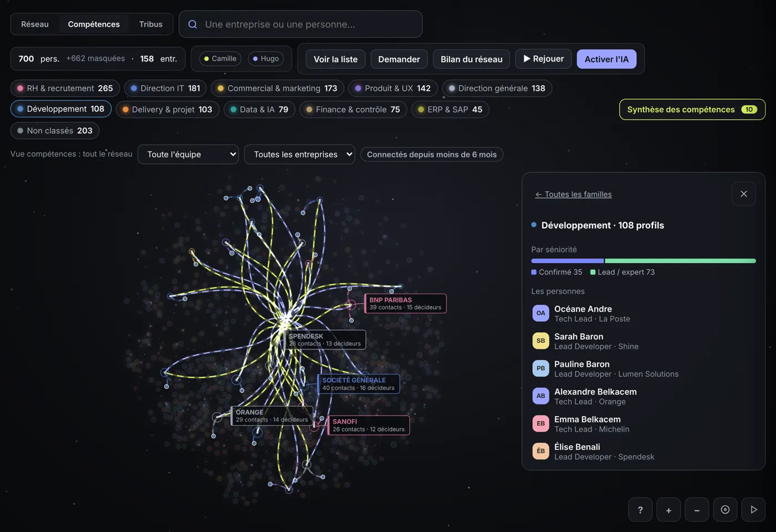Click the search magnifier icon

pos(193,24)
